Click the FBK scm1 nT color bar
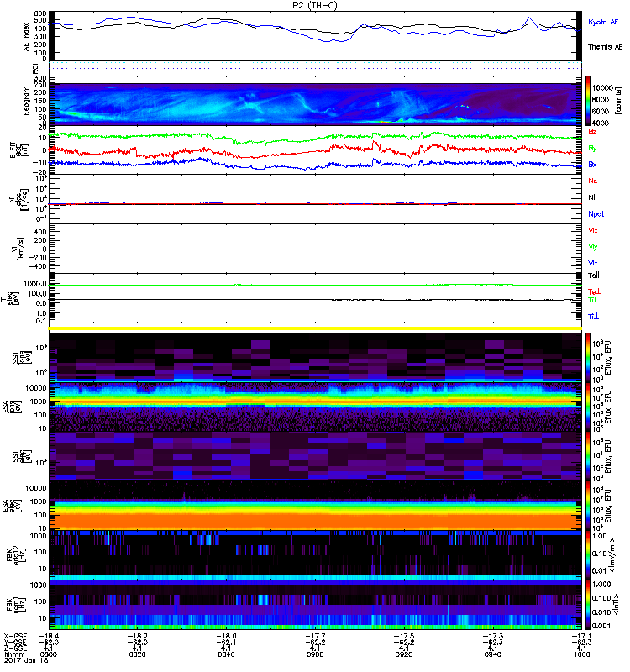Viewport: 630px width, 672px height. 588,605
